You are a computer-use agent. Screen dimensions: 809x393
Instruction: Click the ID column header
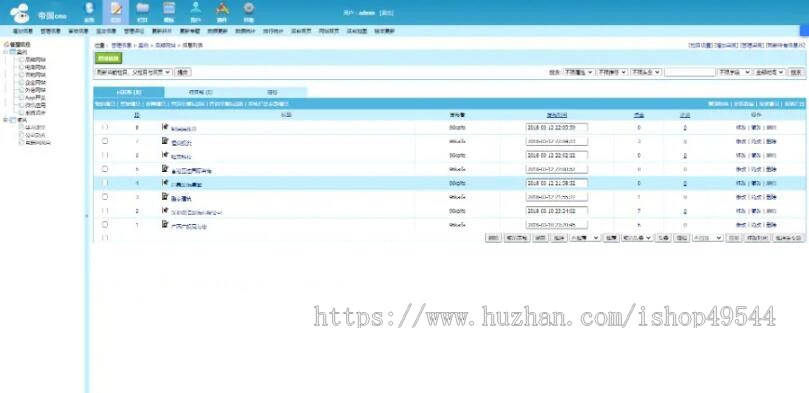point(137,114)
